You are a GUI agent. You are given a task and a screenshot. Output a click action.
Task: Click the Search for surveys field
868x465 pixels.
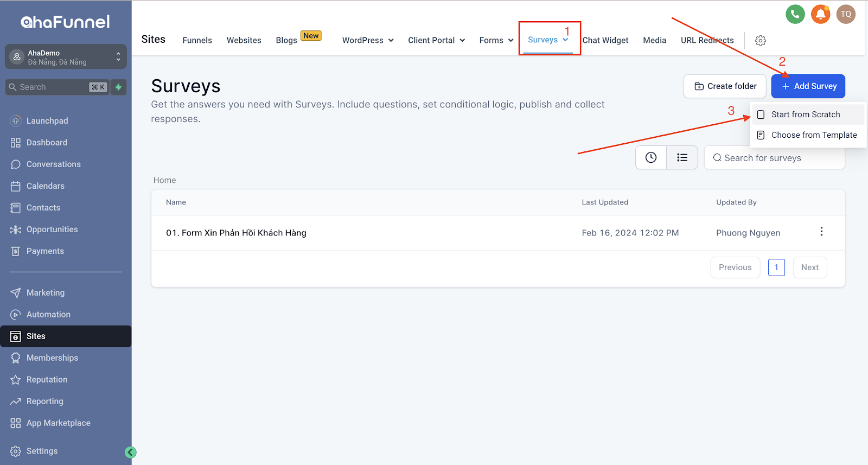774,157
